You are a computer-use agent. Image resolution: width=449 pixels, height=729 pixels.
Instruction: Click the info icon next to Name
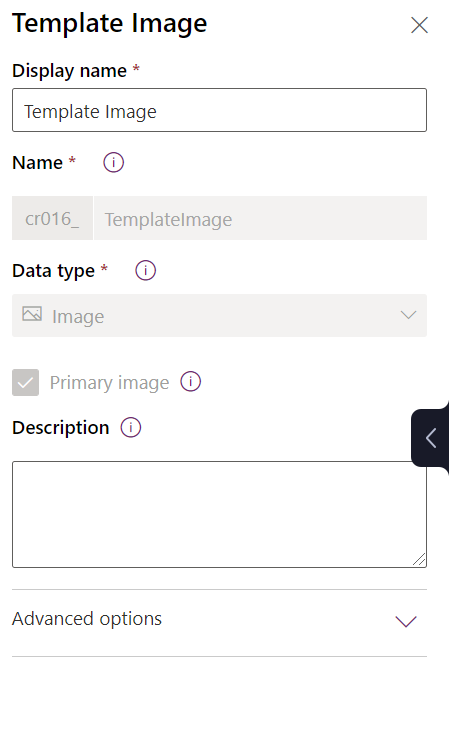(113, 163)
